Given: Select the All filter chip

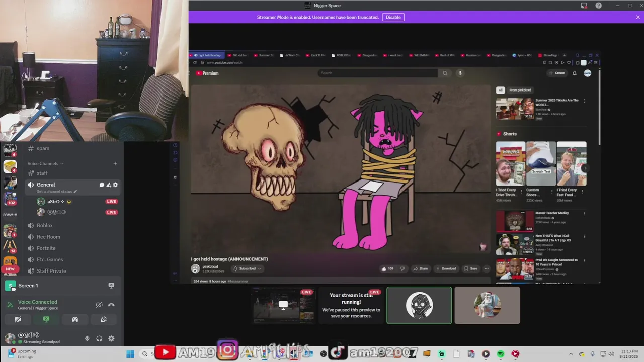Looking at the screenshot, I should 500,90.
